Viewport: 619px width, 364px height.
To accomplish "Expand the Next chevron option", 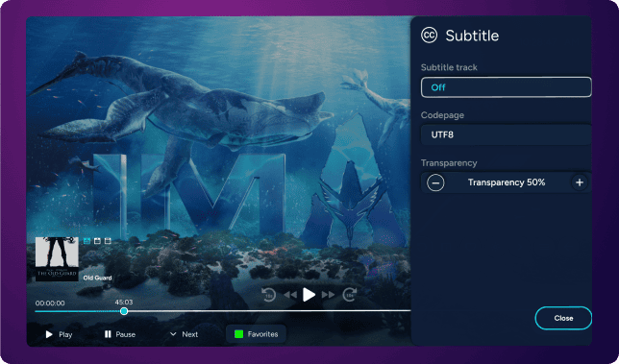I will click(x=184, y=334).
